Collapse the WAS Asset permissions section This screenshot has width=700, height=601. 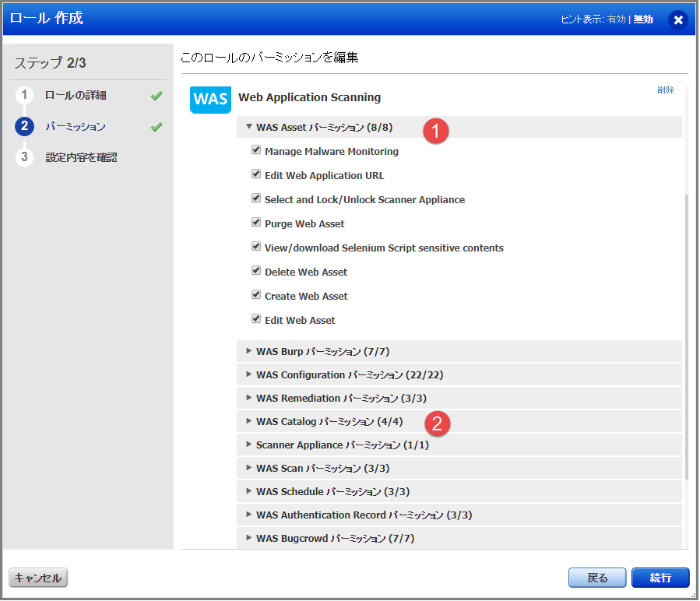(249, 127)
